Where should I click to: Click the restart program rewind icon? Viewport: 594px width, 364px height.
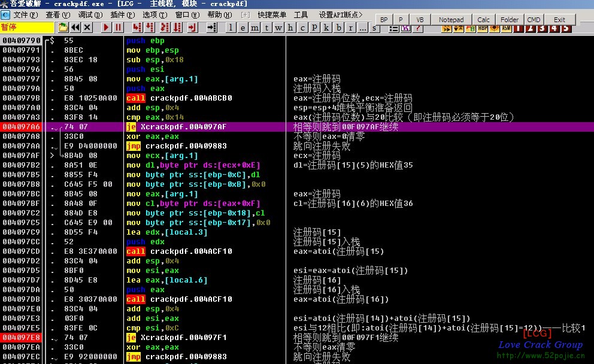[75, 28]
